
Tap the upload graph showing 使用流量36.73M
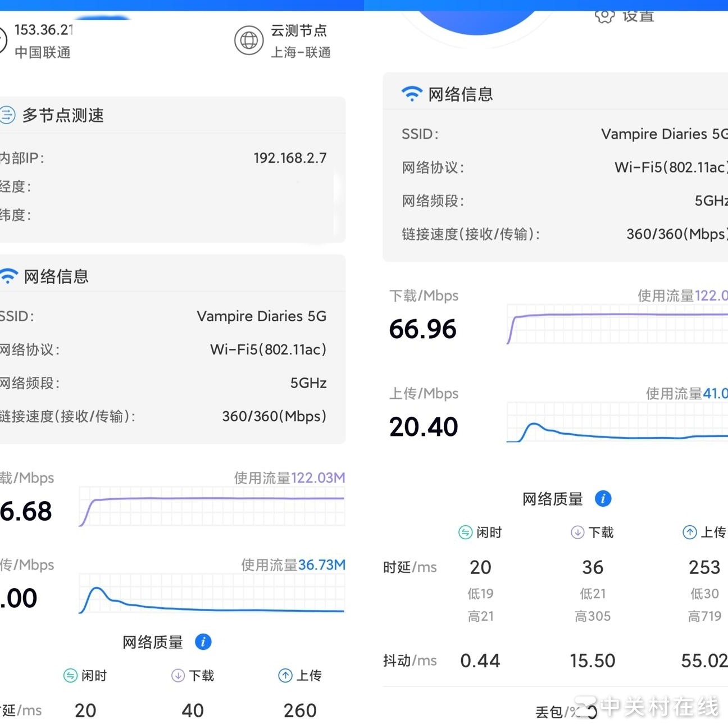[212, 594]
